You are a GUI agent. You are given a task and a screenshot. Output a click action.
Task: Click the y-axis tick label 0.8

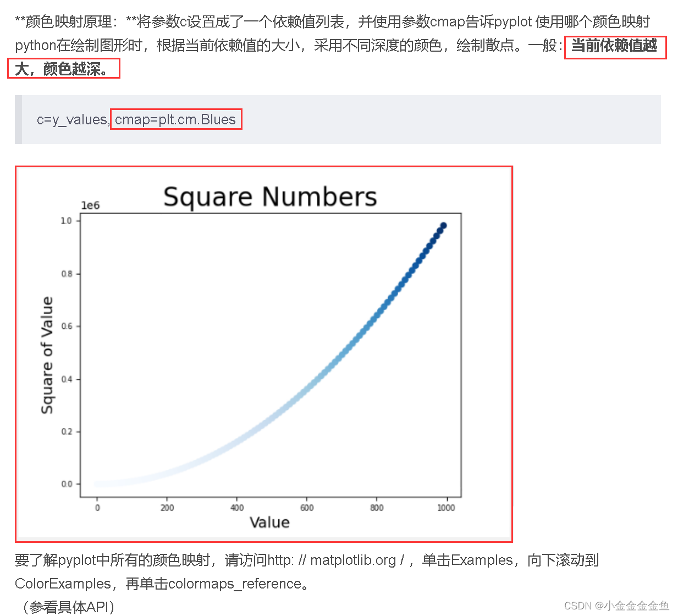tap(67, 274)
